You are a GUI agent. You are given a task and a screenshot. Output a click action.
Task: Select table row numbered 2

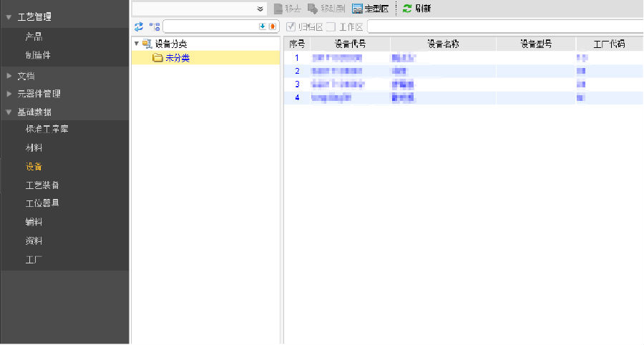point(464,71)
